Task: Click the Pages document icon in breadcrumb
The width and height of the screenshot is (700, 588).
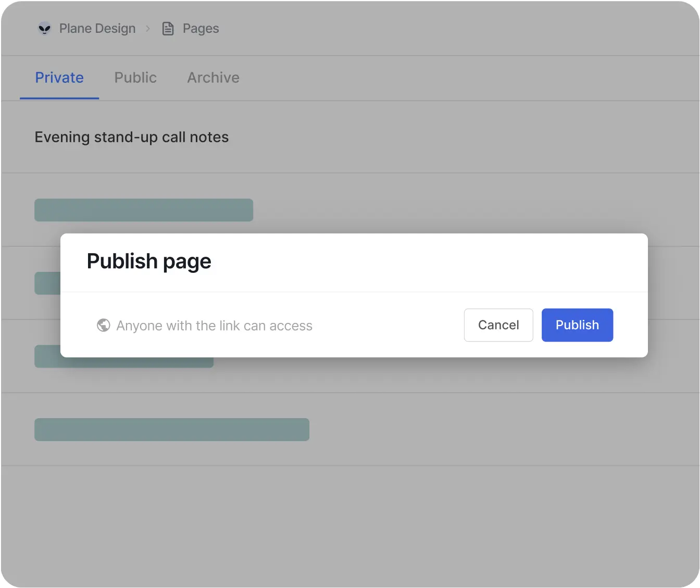Action: coord(168,29)
